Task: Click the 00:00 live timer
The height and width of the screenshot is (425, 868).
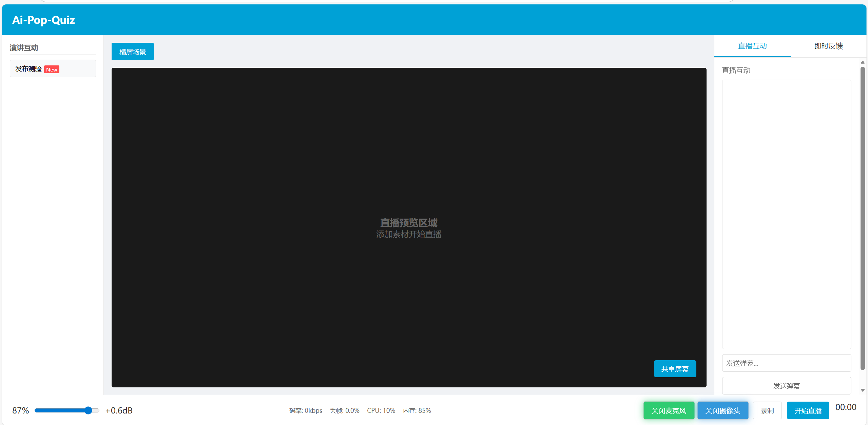Action: pyautogui.click(x=845, y=407)
